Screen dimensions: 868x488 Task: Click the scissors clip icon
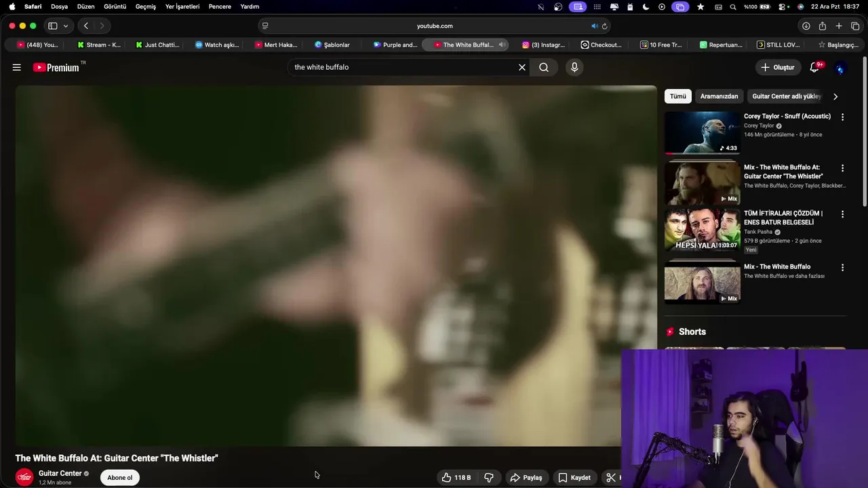[611, 478]
